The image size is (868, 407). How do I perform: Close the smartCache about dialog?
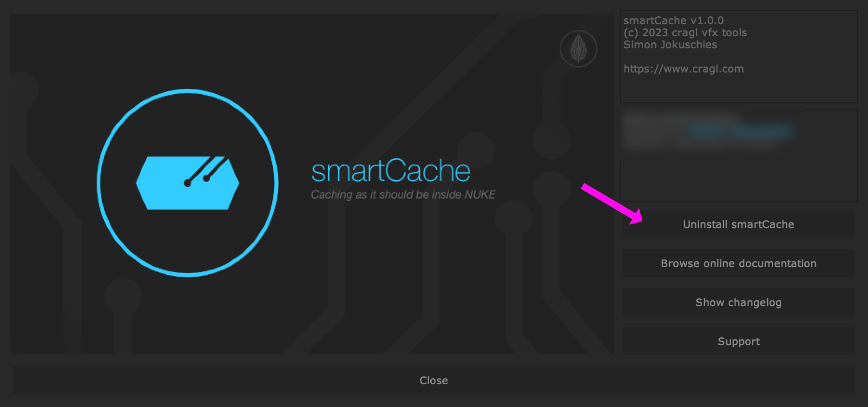(433, 381)
